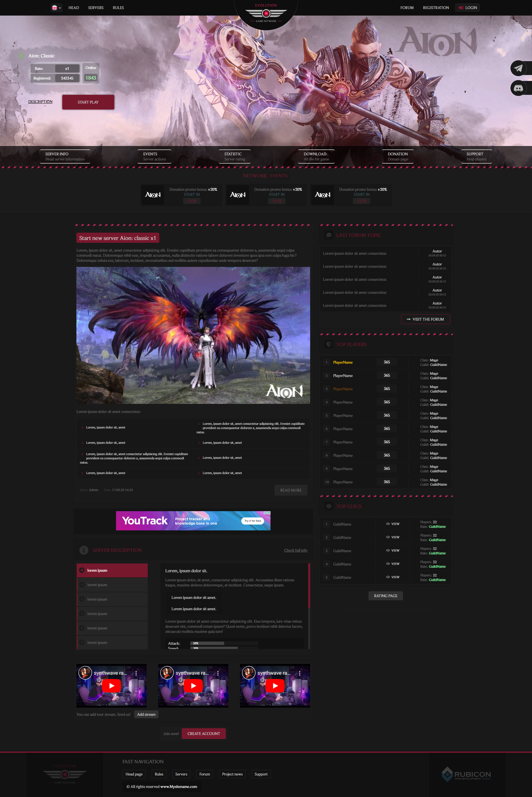Click the RATING PAGE button
Viewport: 532px width, 797px height.
(x=385, y=596)
